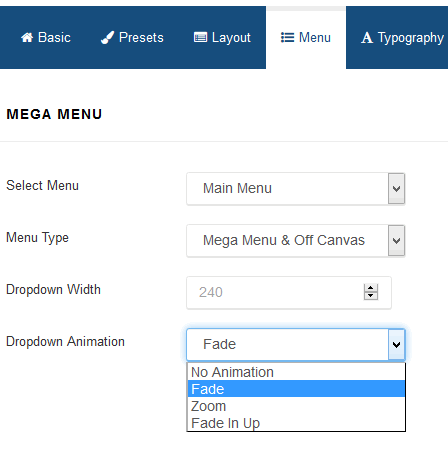The width and height of the screenshot is (448, 452).
Task: Choose No Animation from the list
Action: (x=296, y=372)
